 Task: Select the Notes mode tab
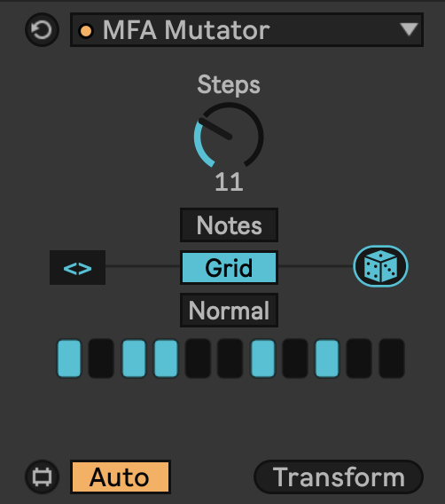pos(229,225)
